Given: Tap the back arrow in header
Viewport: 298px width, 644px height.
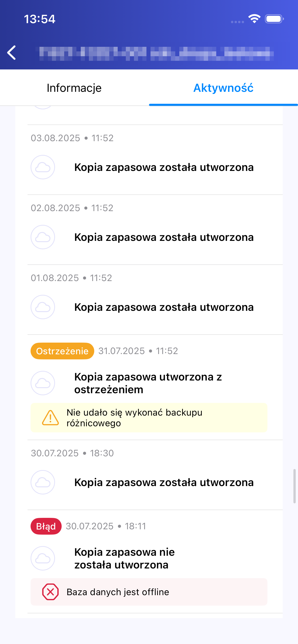Looking at the screenshot, I should [x=12, y=53].
